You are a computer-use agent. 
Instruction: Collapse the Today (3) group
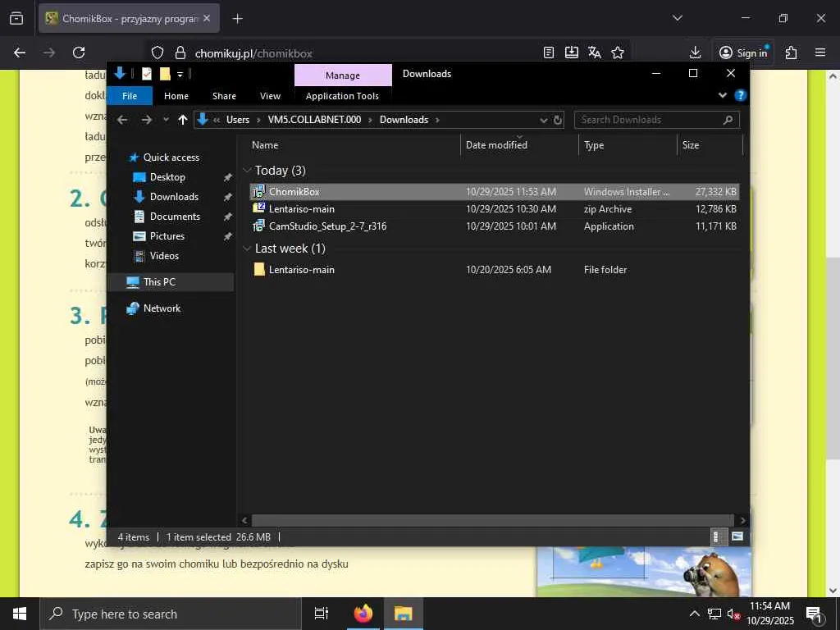pyautogui.click(x=247, y=171)
